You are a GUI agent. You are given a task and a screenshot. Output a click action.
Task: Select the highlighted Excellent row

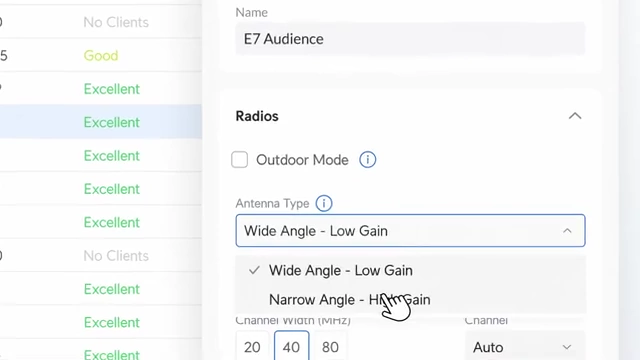pyautogui.click(x=101, y=122)
